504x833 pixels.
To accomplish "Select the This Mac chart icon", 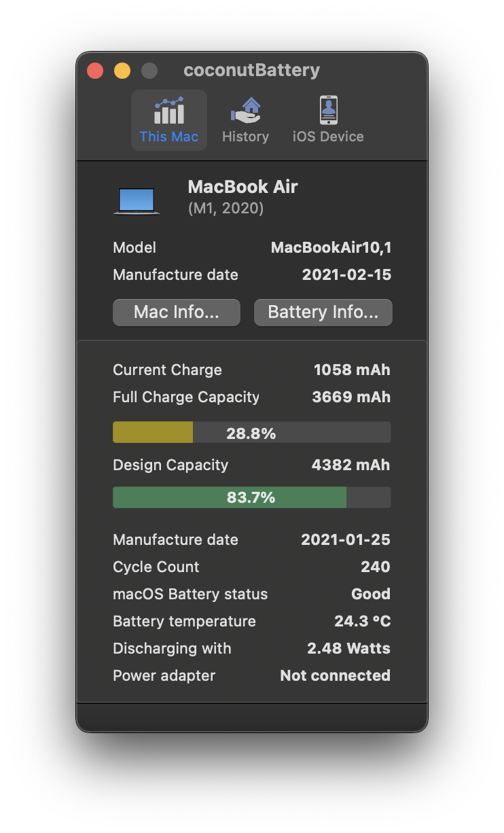I will [169, 111].
